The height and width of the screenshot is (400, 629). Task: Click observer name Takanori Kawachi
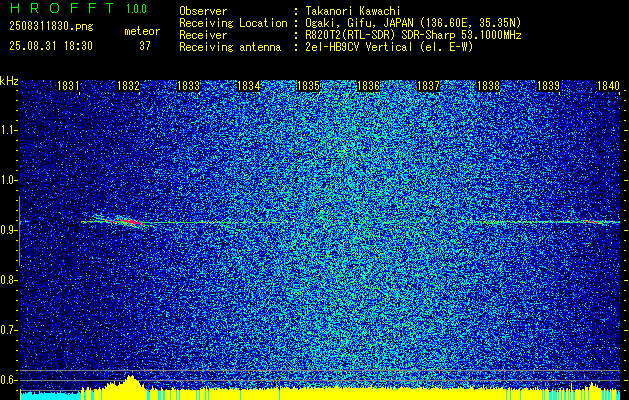coord(353,11)
